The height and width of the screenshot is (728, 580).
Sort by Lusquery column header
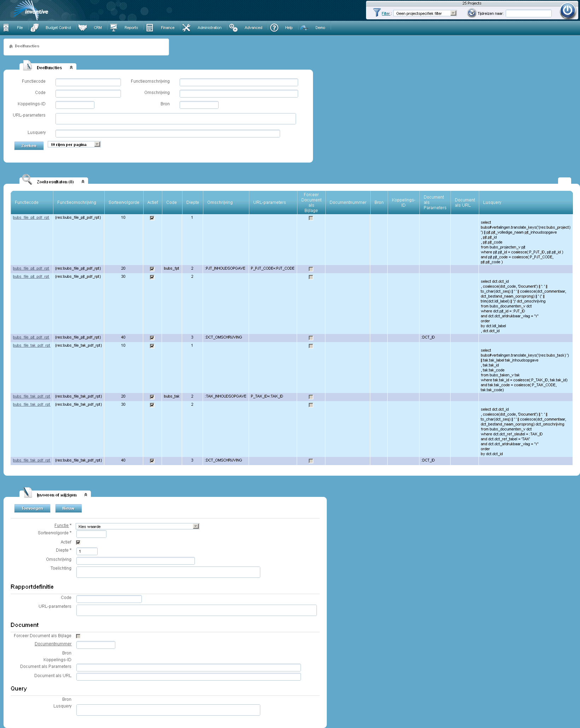coord(492,202)
